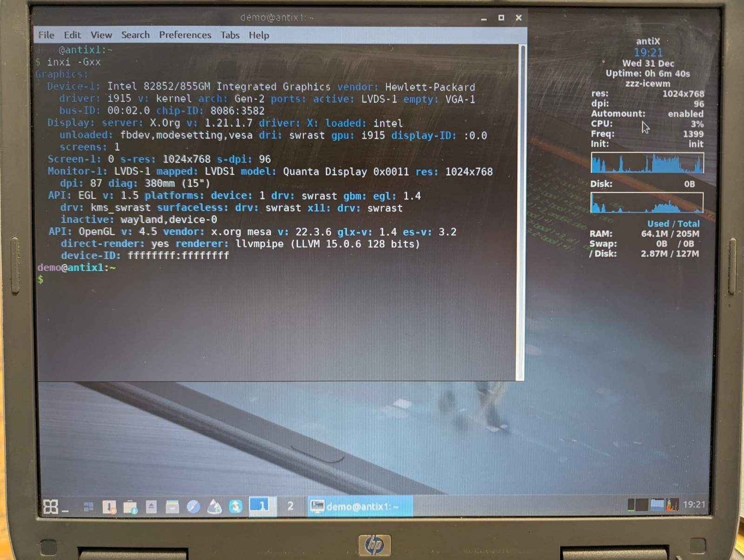Click 'Quanta Display 0x0011' model text

pyautogui.click(x=346, y=172)
